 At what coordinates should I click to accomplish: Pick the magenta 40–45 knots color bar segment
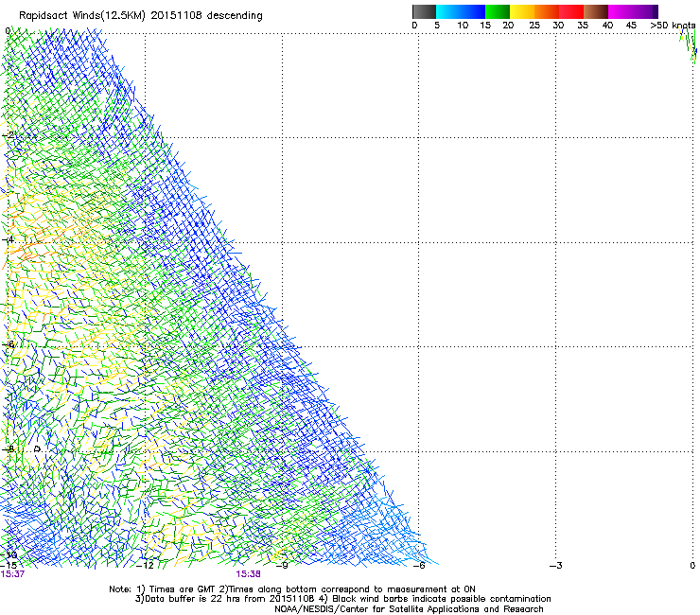pos(621,11)
